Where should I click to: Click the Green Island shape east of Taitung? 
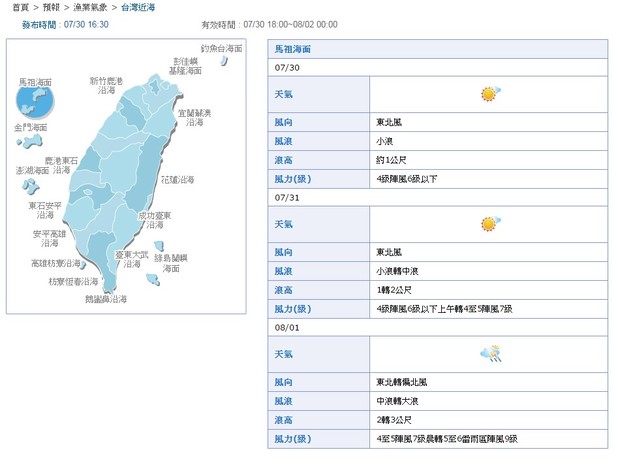tap(158, 246)
